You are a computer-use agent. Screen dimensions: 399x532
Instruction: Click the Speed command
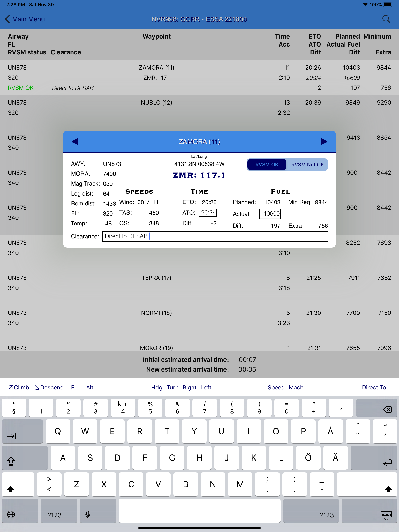point(276,387)
